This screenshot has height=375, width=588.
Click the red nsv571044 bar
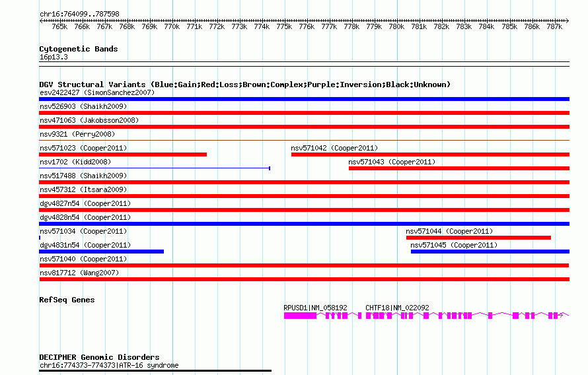(478, 238)
